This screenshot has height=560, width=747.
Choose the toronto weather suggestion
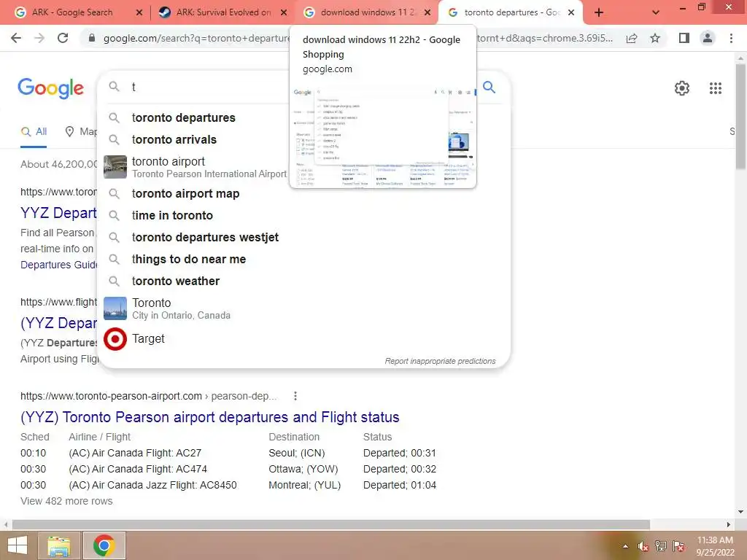point(176,281)
